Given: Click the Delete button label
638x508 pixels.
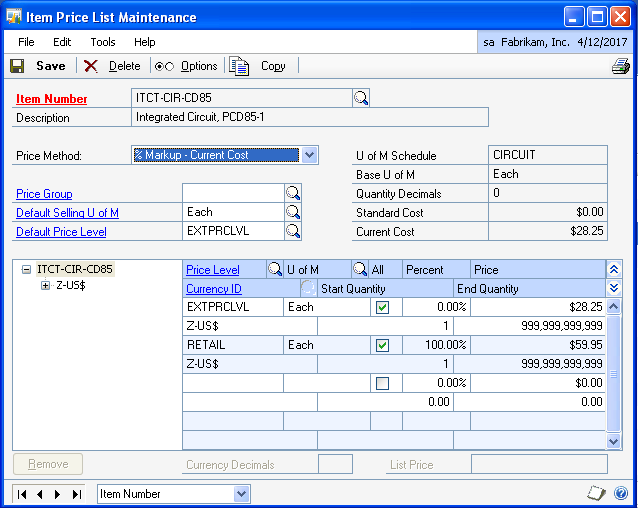Looking at the screenshot, I should coord(125,66).
